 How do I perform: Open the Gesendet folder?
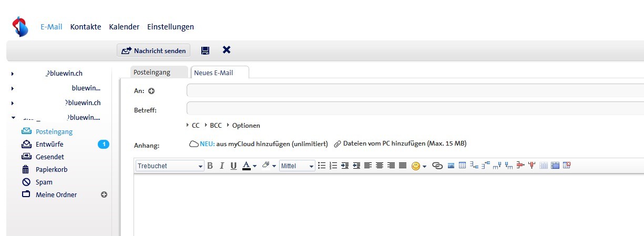point(50,157)
